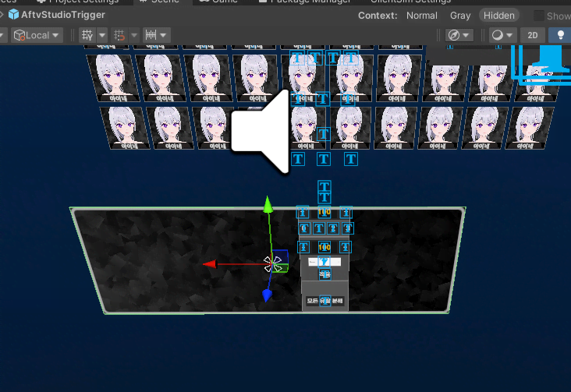This screenshot has height=392, width=571.
Task: Select the 아이네 portrait at the lower row's left end
Action: click(125, 128)
